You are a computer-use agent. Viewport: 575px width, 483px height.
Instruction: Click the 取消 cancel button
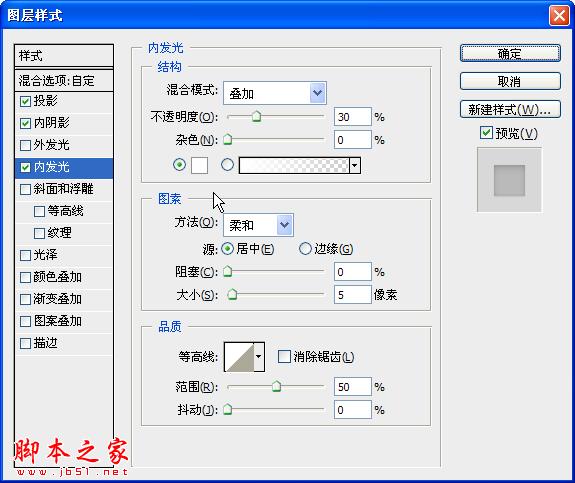pos(510,81)
